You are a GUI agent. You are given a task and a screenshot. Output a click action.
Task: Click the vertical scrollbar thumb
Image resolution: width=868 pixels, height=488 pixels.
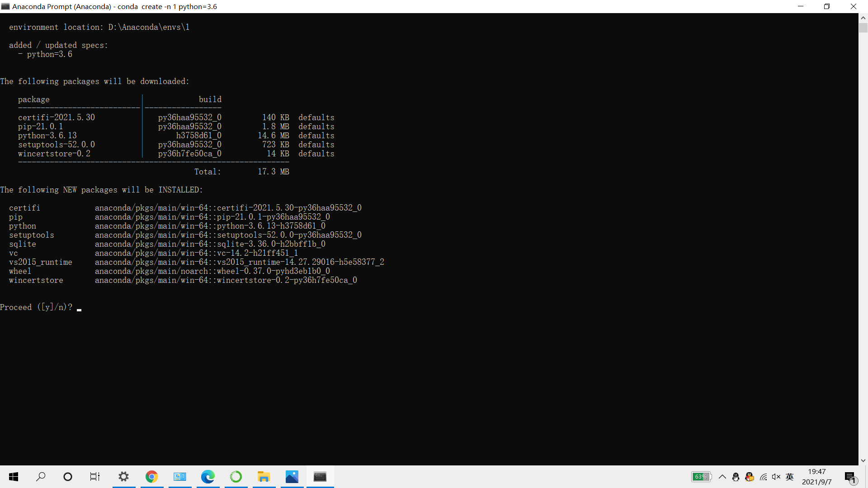(x=863, y=28)
